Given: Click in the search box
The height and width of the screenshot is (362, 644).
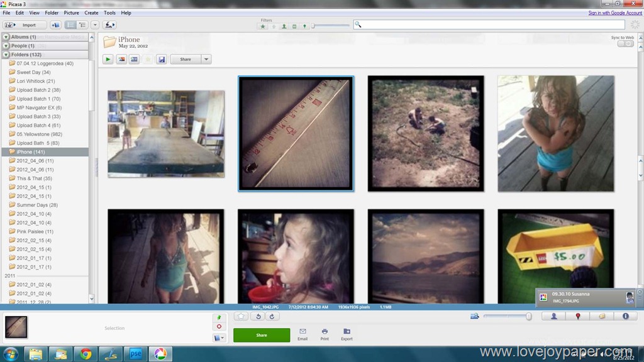Looking at the screenshot, I should coord(489,25).
